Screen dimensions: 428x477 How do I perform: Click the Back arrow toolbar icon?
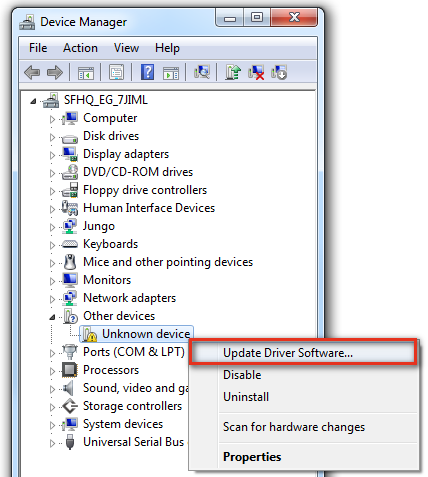(32, 72)
